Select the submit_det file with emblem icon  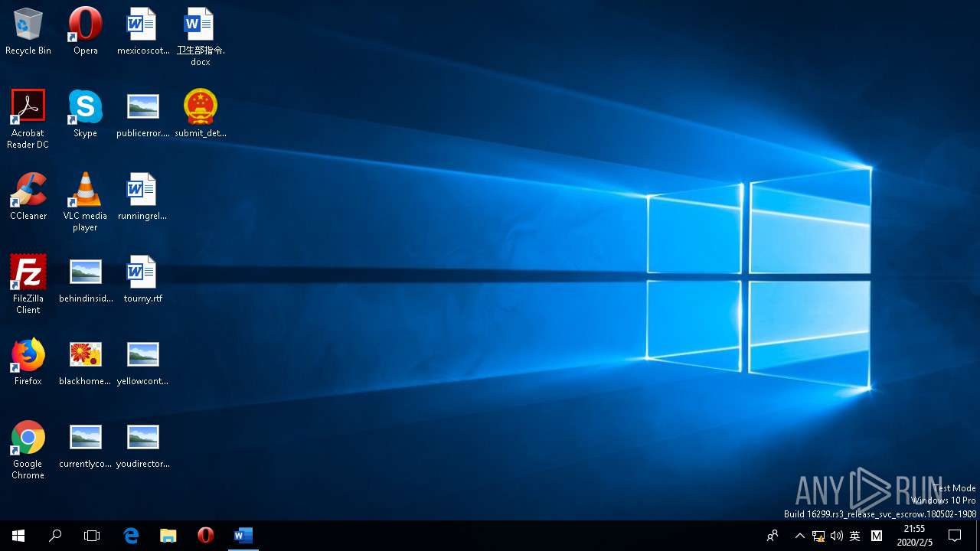pyautogui.click(x=201, y=114)
